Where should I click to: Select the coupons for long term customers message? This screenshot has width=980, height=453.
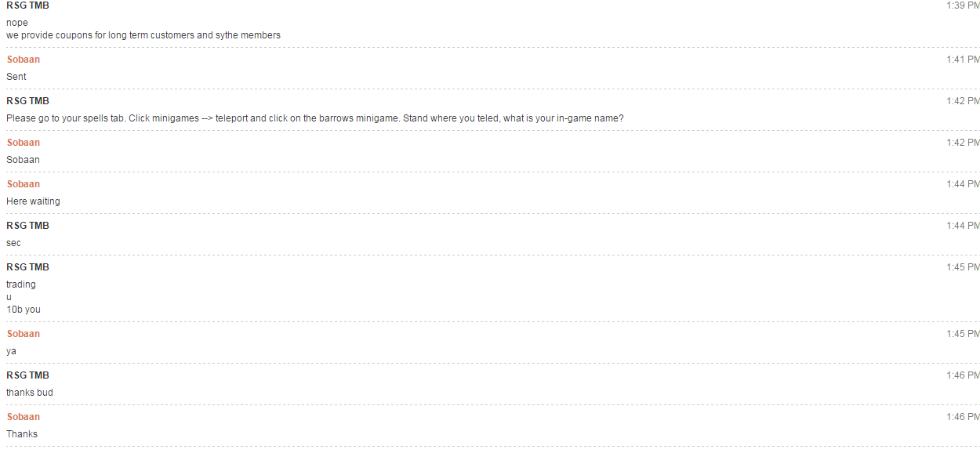coord(143,35)
